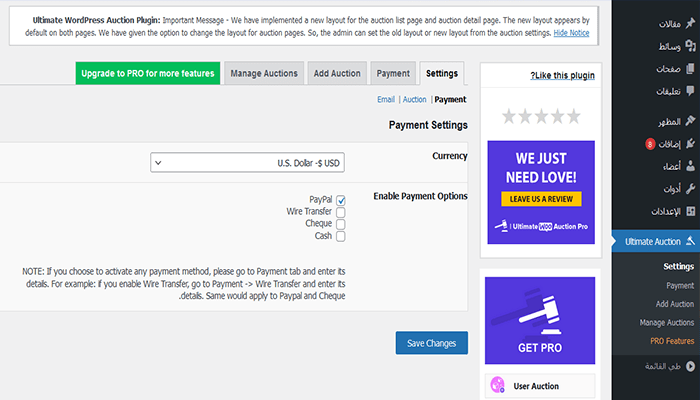The width and height of the screenshot is (700, 400).
Task: Click the GET PRO banner image
Action: coord(540,323)
